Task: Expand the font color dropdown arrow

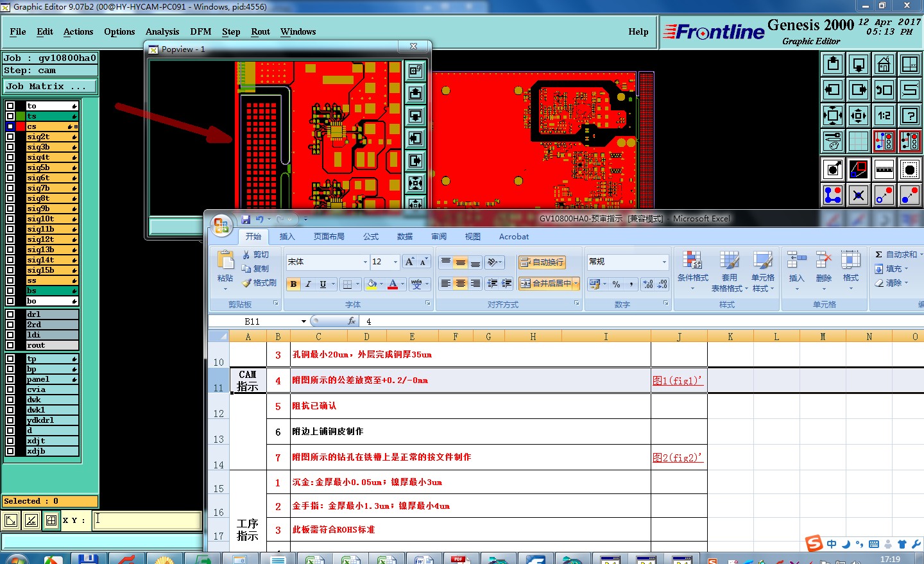Action: tap(404, 284)
